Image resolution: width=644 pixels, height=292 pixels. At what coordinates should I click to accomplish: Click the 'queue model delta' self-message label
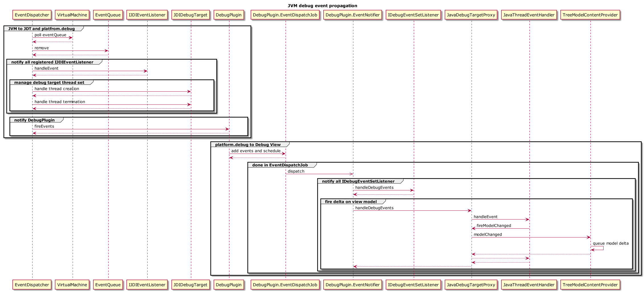tap(611, 243)
